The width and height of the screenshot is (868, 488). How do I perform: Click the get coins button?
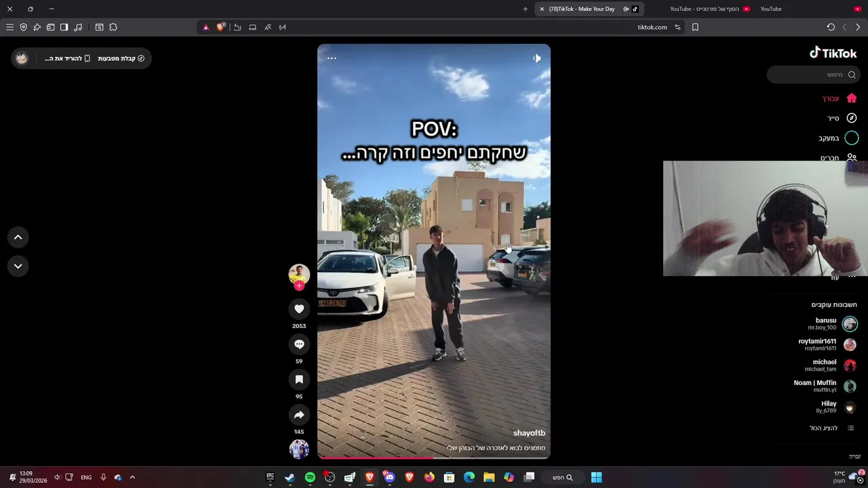click(121, 58)
